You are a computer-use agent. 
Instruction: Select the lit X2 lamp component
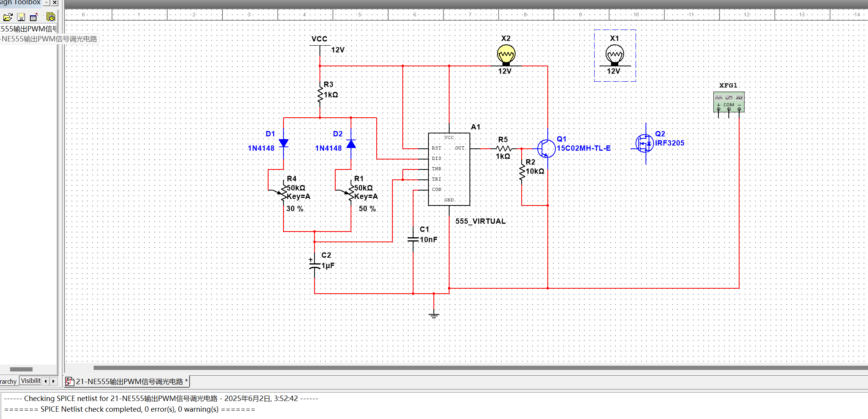tap(506, 54)
